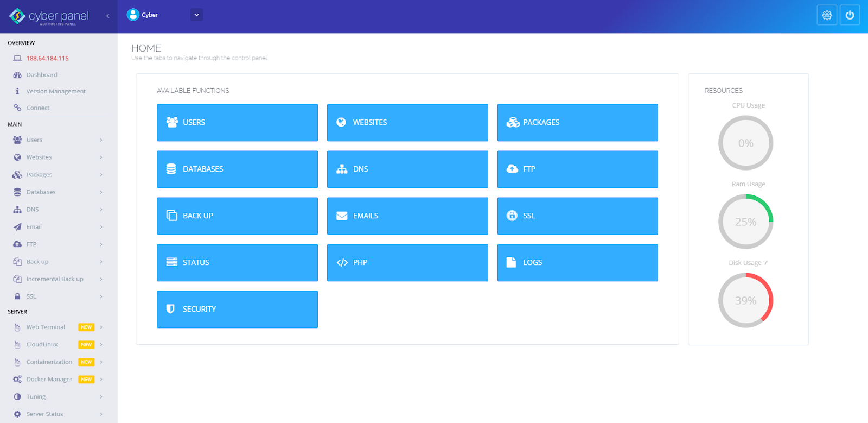Click the DNS tile network icon

(342, 169)
